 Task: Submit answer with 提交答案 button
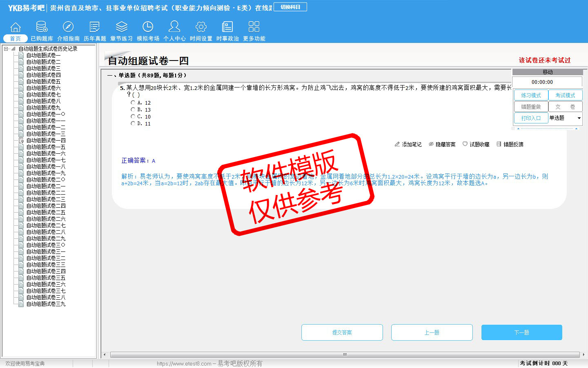342,332
